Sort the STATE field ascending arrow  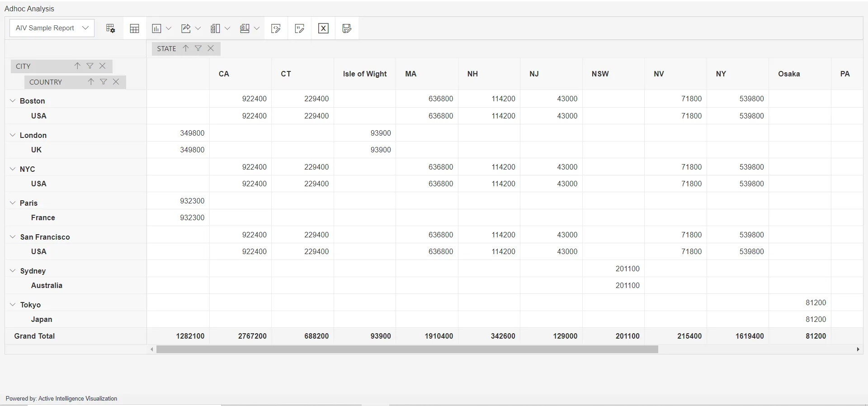(x=186, y=48)
